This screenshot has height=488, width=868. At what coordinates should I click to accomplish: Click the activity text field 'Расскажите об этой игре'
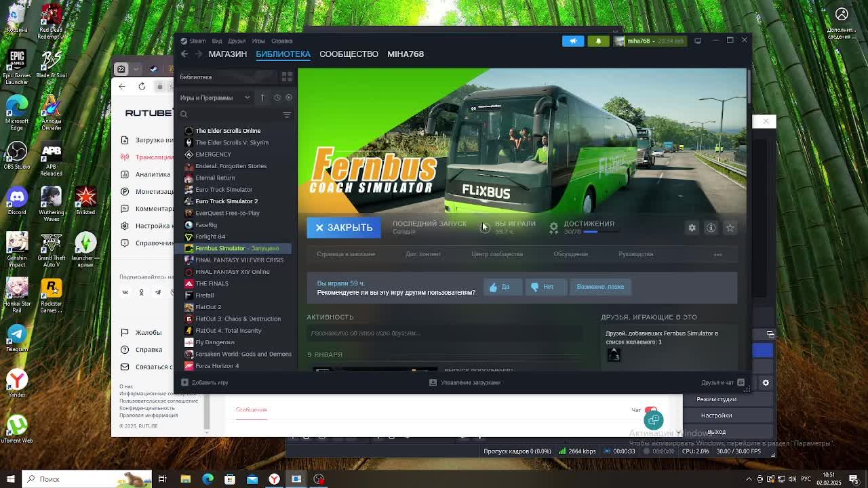coord(445,333)
